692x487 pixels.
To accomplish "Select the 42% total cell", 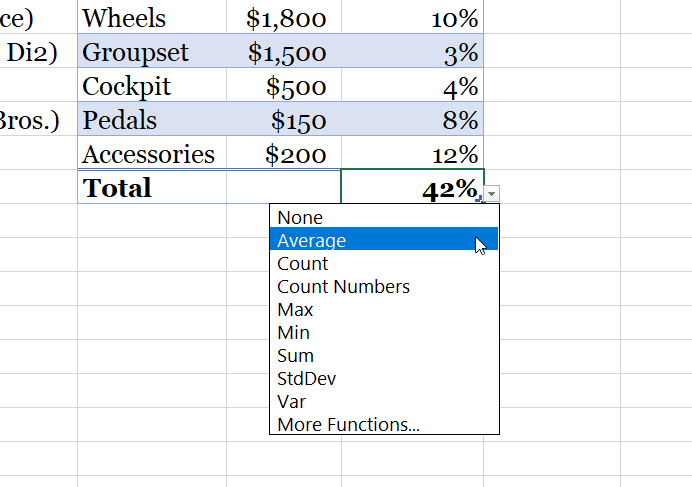I will (x=412, y=187).
